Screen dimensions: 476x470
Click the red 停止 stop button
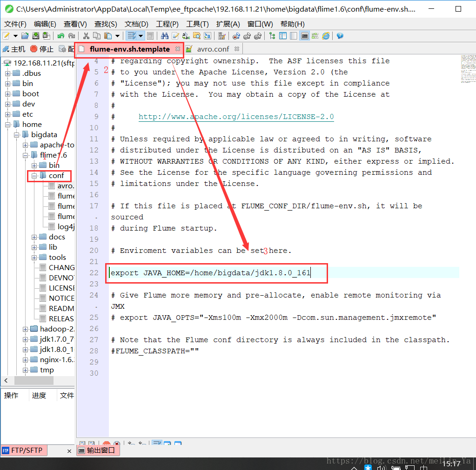tap(42, 49)
